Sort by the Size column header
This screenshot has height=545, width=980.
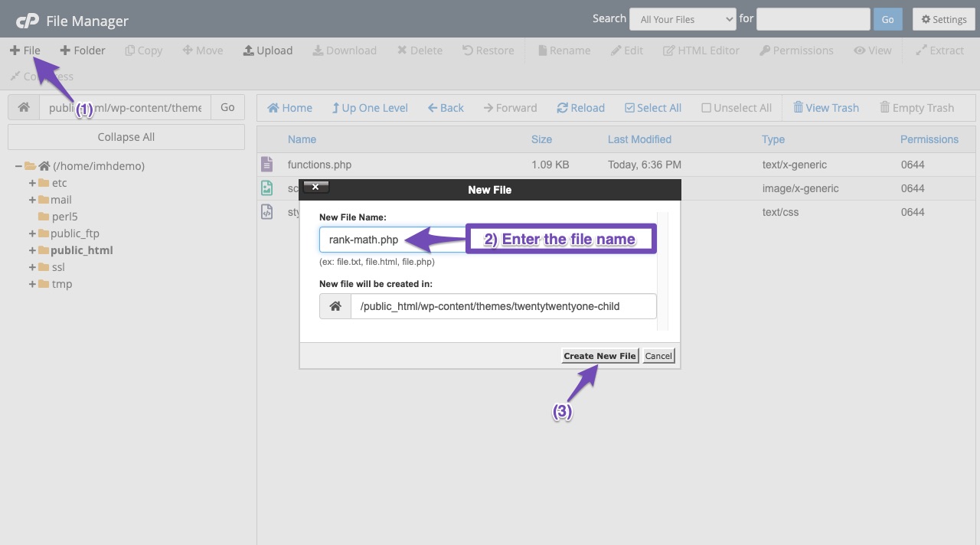(541, 139)
